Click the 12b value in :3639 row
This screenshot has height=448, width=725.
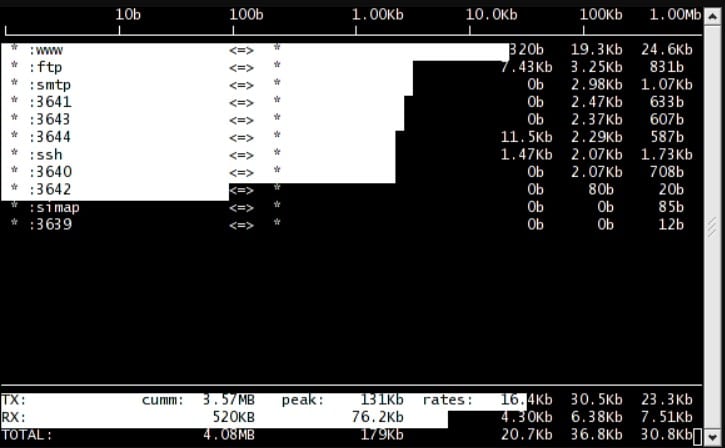671,225
